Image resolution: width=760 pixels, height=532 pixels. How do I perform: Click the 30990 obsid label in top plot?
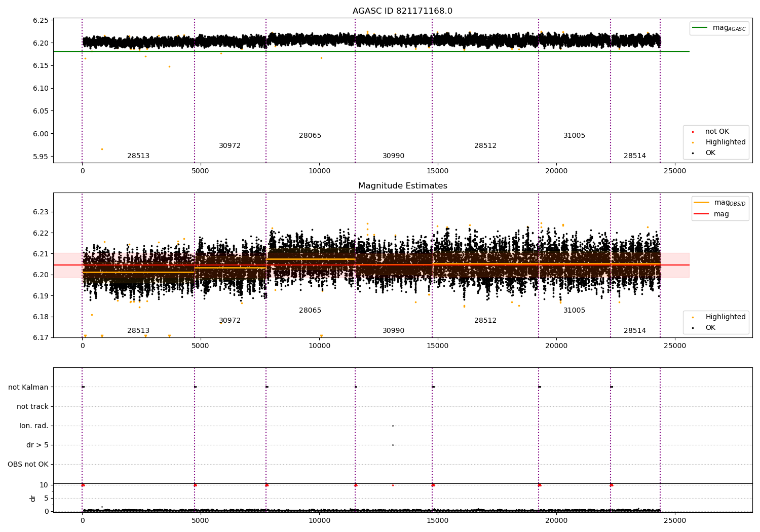tap(393, 156)
